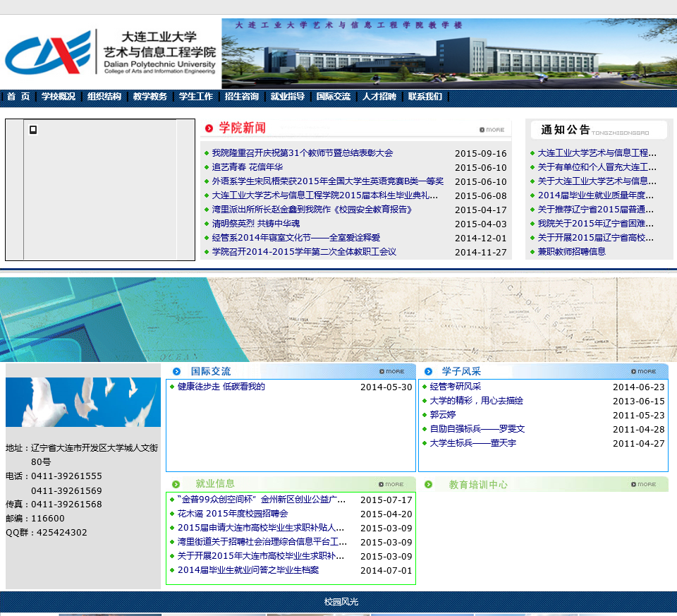Open article 经管考研风采
This screenshot has width=677, height=616.
pyautogui.click(x=455, y=387)
